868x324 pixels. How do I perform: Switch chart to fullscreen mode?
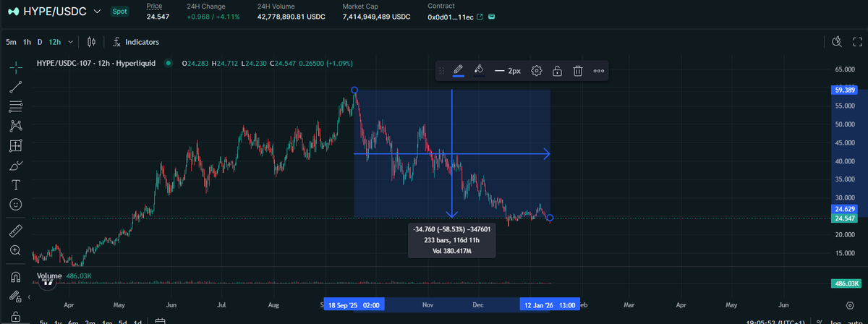pyautogui.click(x=856, y=42)
